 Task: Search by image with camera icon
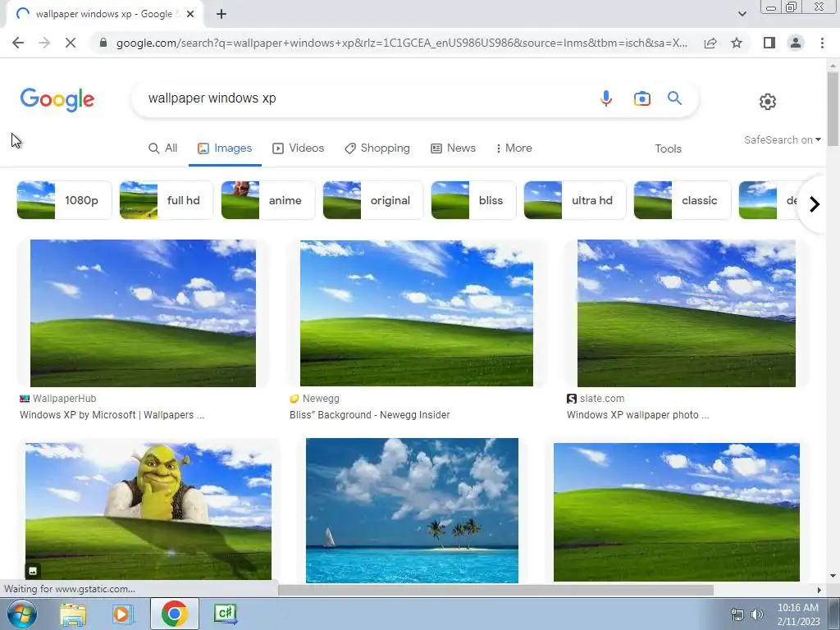641,98
